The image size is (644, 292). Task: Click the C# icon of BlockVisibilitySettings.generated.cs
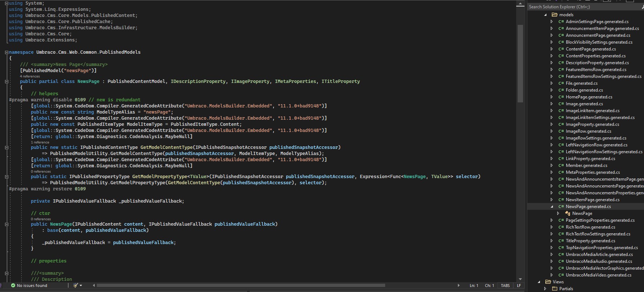pyautogui.click(x=561, y=42)
